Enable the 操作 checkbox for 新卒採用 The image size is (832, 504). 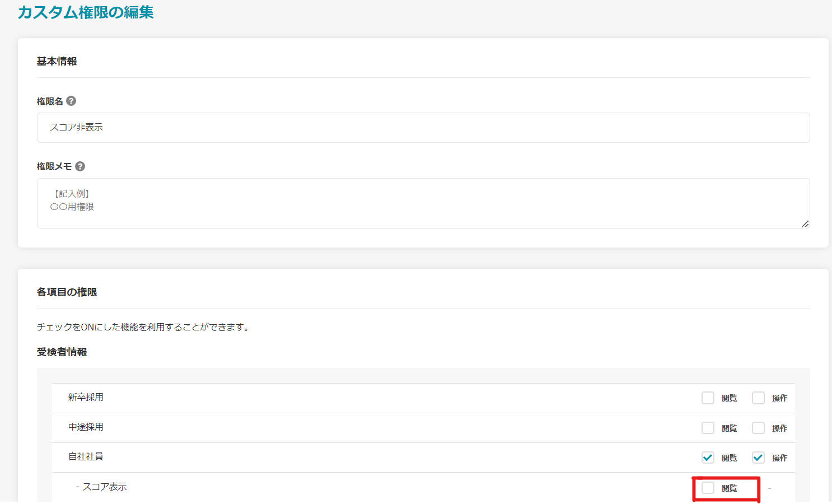click(758, 398)
